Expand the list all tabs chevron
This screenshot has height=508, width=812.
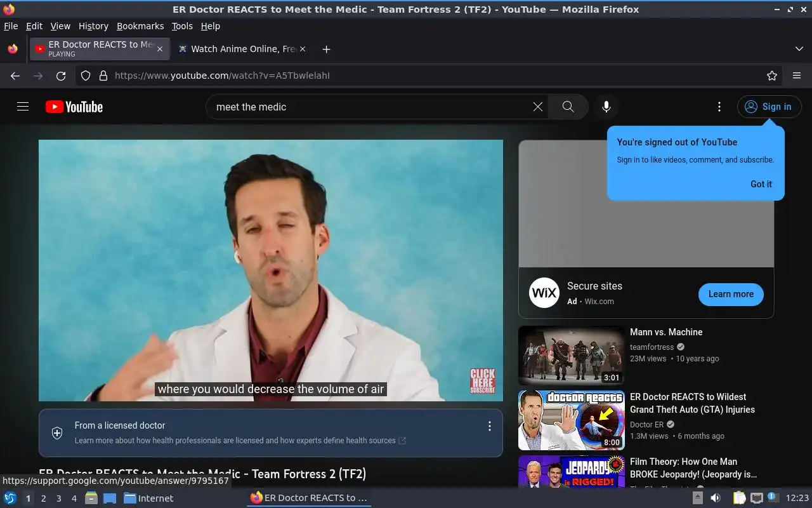pyautogui.click(x=799, y=49)
